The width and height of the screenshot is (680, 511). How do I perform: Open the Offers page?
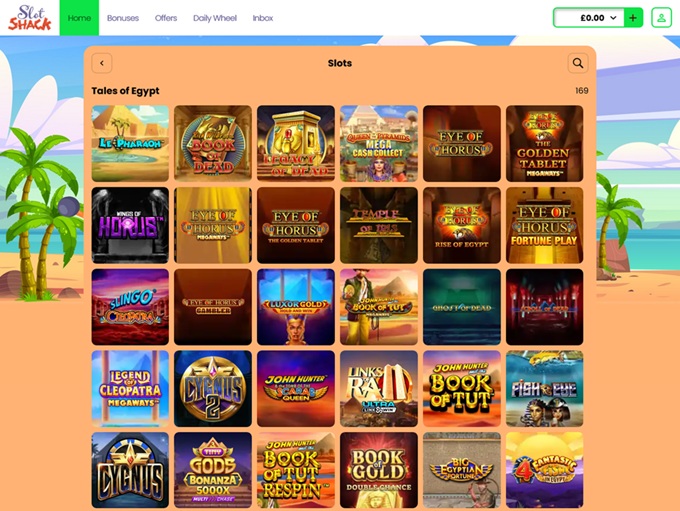click(166, 18)
